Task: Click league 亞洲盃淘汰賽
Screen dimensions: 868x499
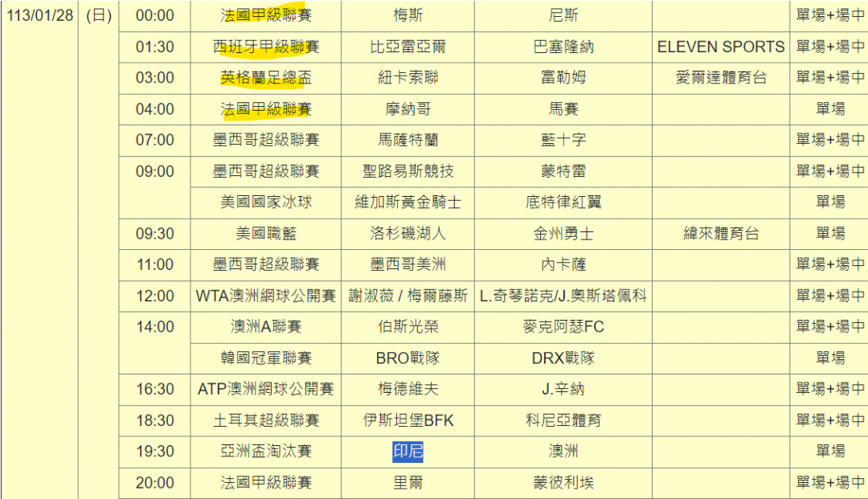Action: [266, 452]
